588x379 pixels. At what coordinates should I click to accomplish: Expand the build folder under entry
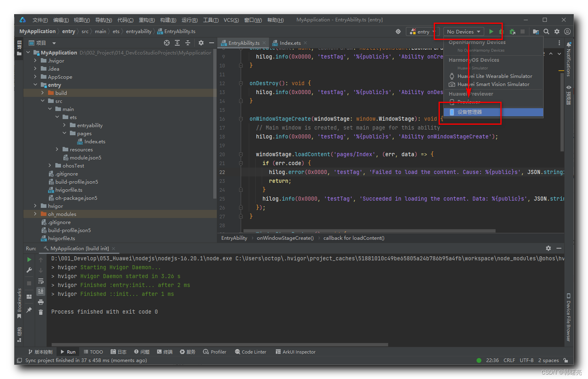coord(43,93)
